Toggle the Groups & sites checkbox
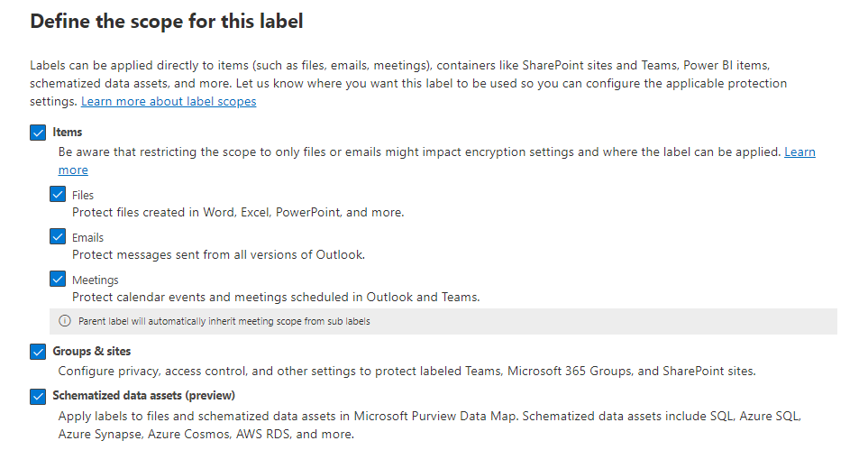Viewport: 868px width, 450px height. (x=38, y=352)
